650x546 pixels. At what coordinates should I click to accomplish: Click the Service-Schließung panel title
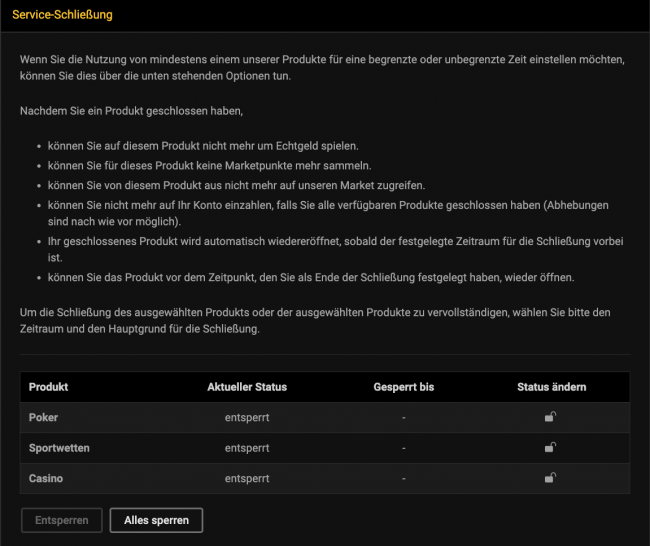pos(62,16)
